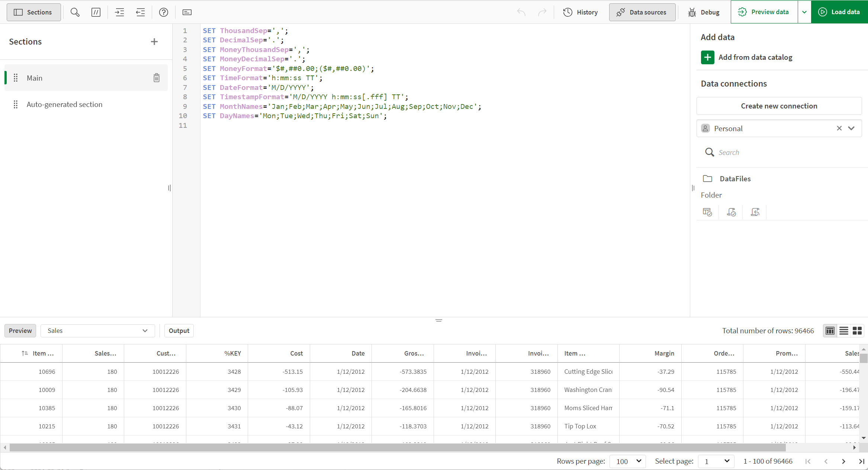Click the indent increase icon
The width and height of the screenshot is (868, 470).
119,12
